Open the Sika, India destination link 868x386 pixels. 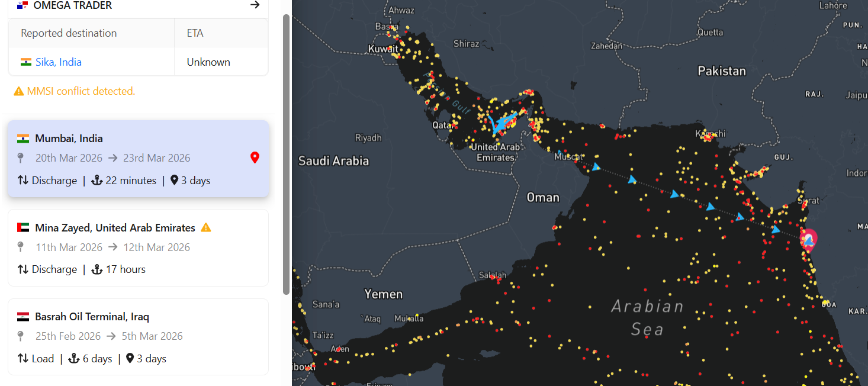[x=58, y=62]
